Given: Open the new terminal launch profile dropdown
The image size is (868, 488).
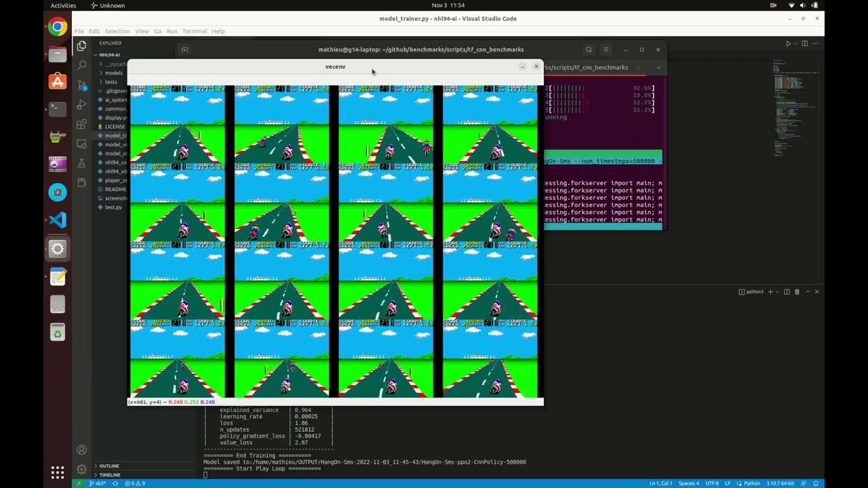Looking at the screenshot, I should coord(777,291).
